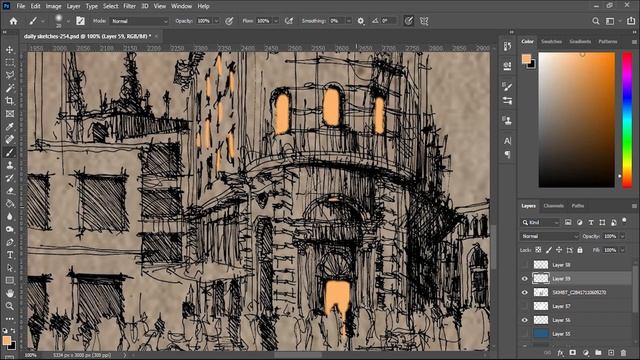The width and height of the screenshot is (640, 360).
Task: Select the Path Selection tool
Action: (10, 268)
